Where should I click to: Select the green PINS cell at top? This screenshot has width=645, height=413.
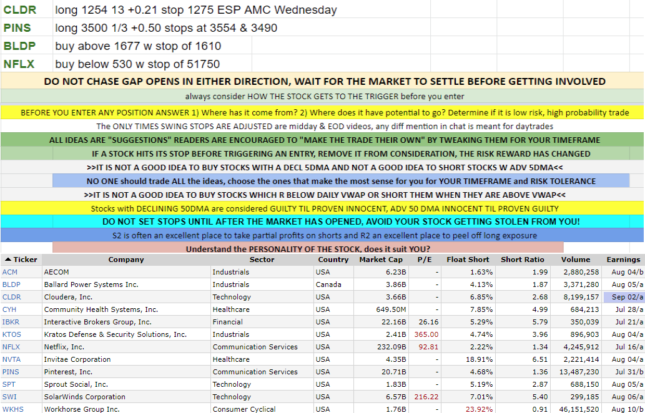click(x=27, y=28)
